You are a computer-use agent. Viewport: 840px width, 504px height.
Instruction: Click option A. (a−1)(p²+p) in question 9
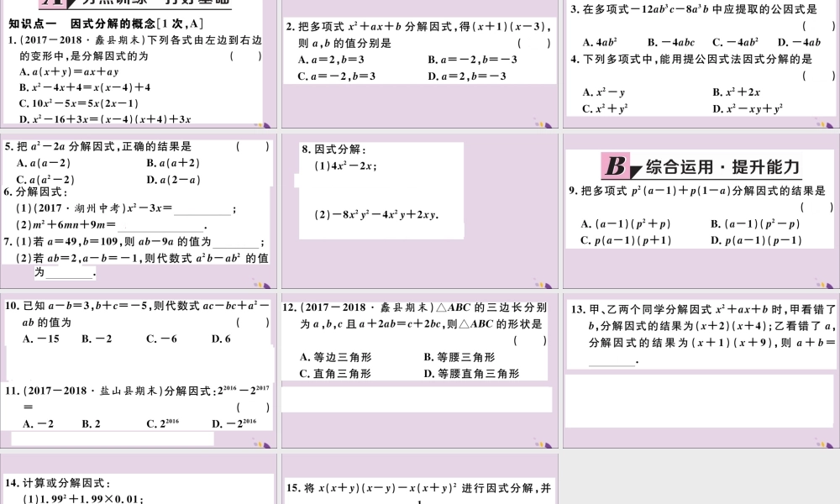click(625, 224)
